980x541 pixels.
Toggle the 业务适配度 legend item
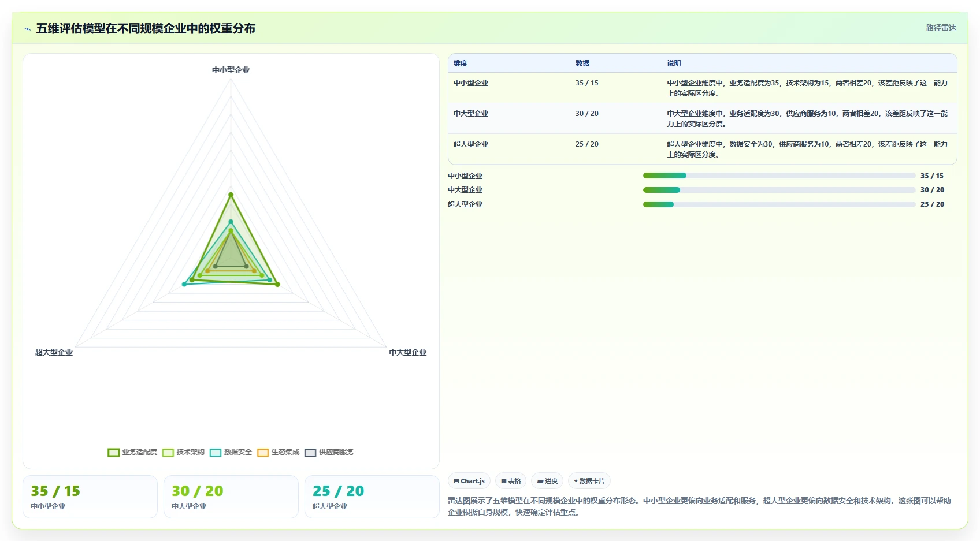132,452
